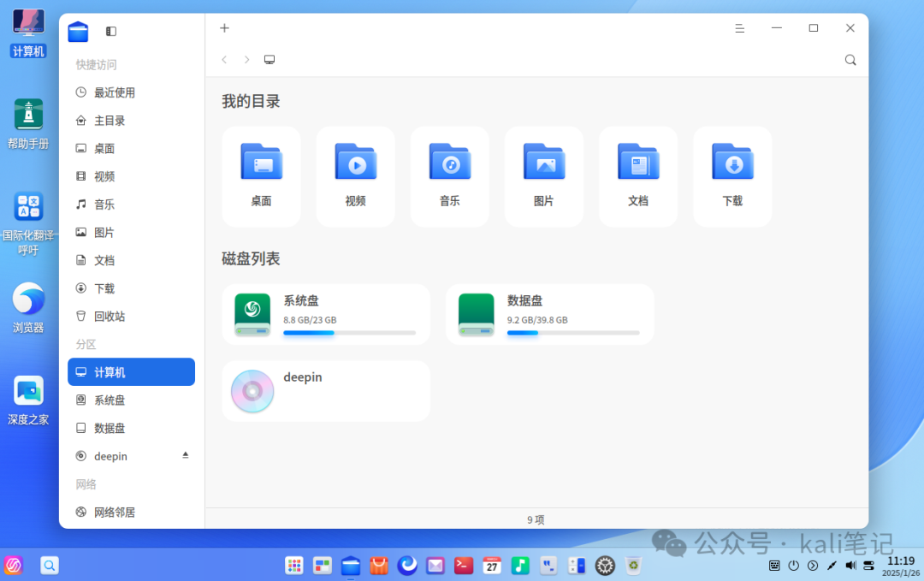Open 数据盘 in the sidebar
The width and height of the screenshot is (924, 581).
click(132, 429)
